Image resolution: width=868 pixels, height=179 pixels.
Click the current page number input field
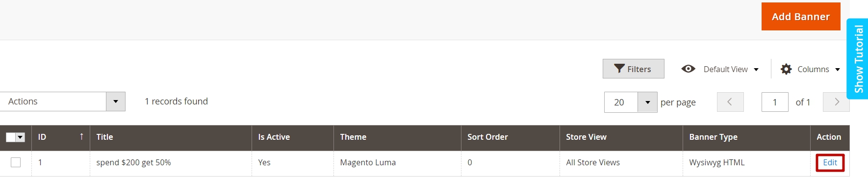tap(775, 102)
